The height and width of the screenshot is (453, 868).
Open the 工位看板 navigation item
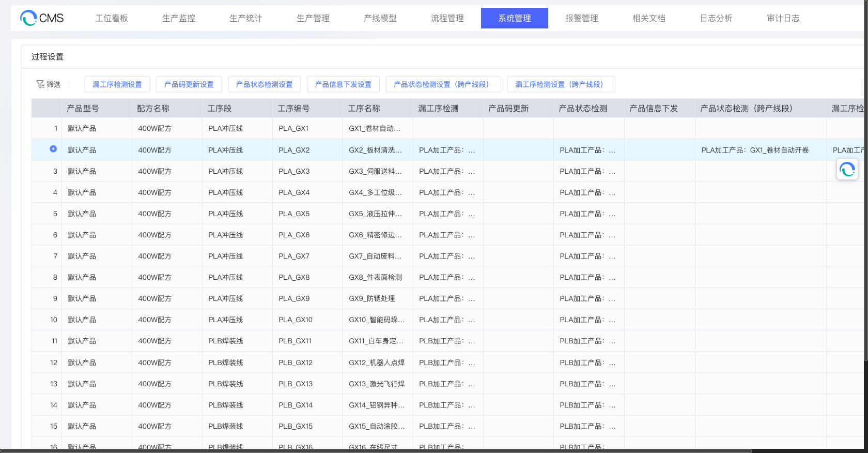[112, 18]
